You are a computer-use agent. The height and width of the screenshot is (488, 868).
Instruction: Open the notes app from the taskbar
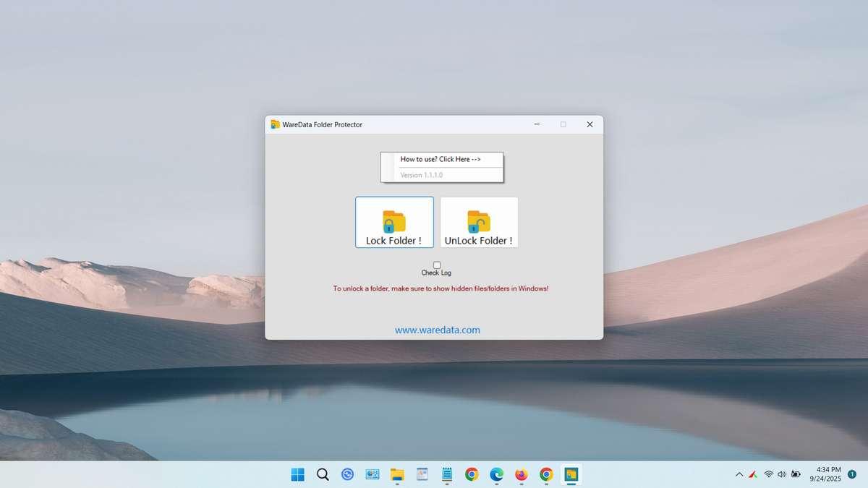(446, 474)
